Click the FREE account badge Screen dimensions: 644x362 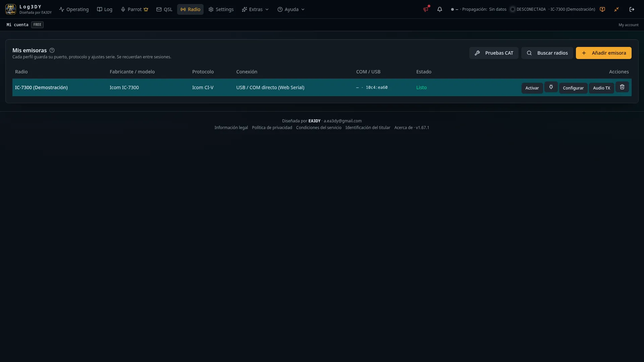(x=37, y=25)
